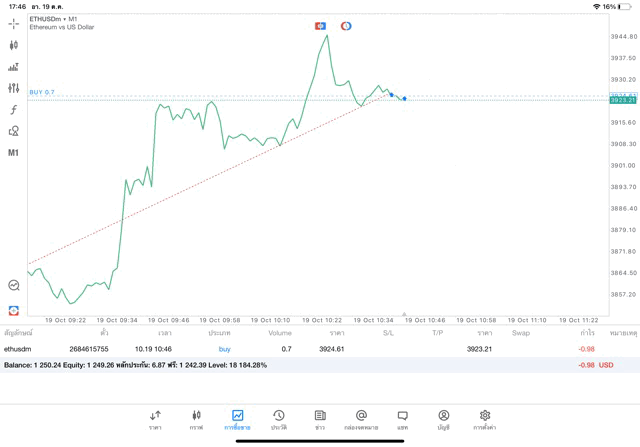Select the ethusdm open position row
Image resolution: width=640 pixels, height=447 pixels.
[300, 349]
